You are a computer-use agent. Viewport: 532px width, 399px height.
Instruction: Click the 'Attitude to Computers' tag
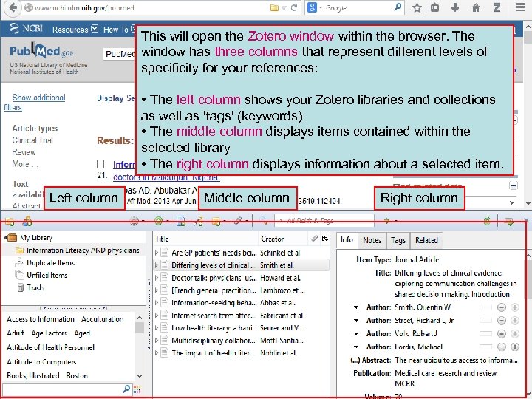click(41, 361)
